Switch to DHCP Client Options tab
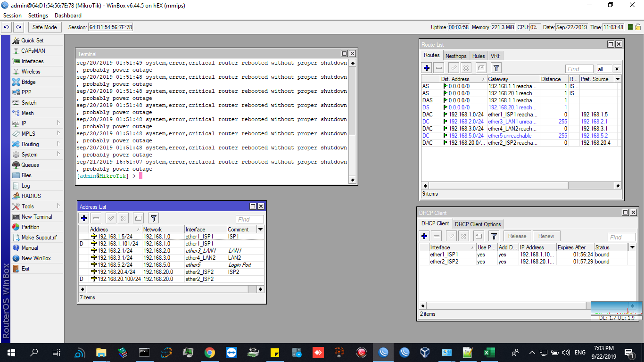Image resolution: width=644 pixels, height=362 pixels. 478,224
